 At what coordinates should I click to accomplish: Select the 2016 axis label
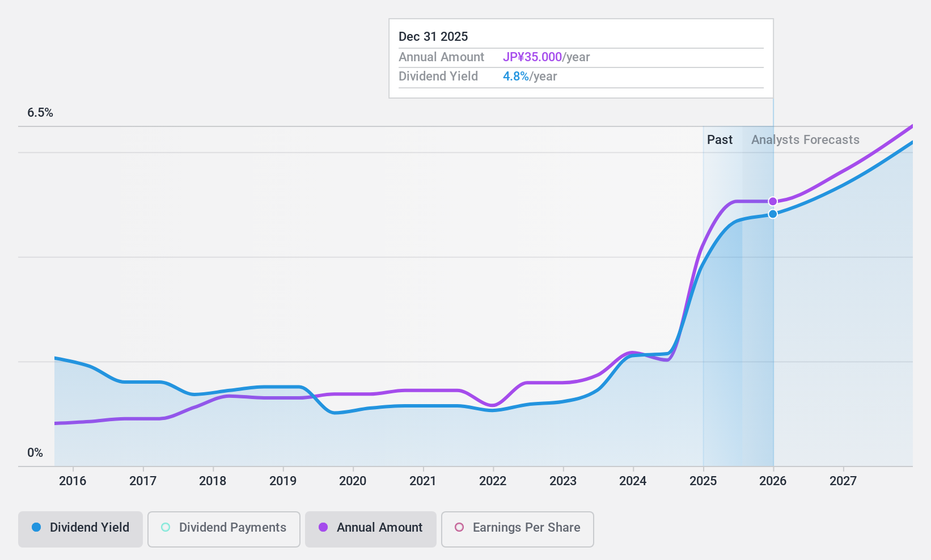(73, 481)
